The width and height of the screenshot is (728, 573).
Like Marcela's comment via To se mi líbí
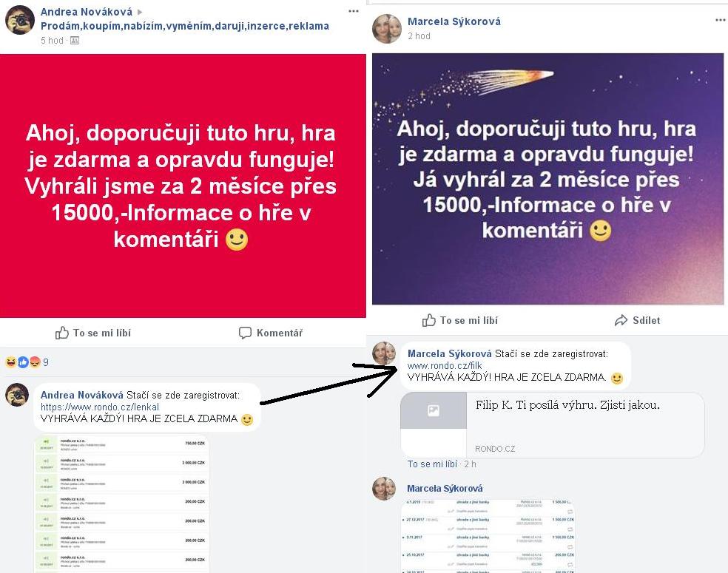coord(432,464)
